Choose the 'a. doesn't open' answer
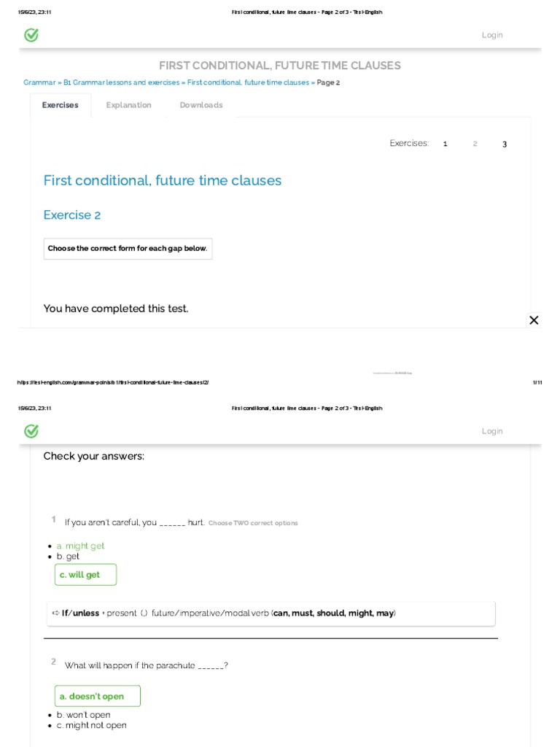This screenshot has height=747, width=560. (x=97, y=696)
